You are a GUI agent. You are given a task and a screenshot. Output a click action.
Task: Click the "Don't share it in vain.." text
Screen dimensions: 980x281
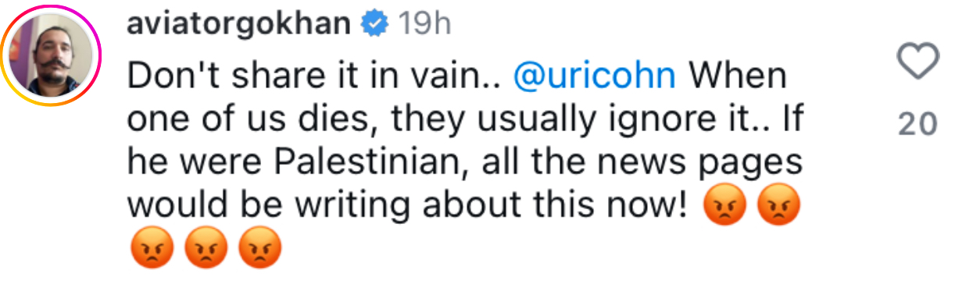tap(315, 76)
